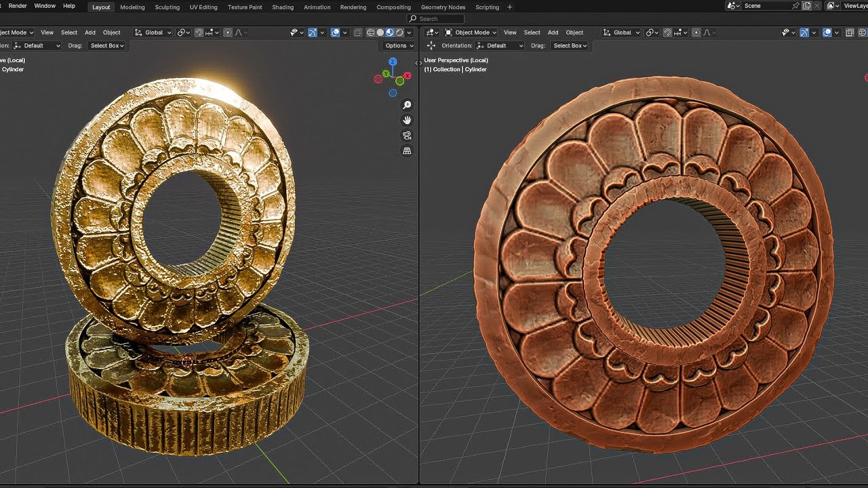This screenshot has width=868, height=488.
Task: Open snapping options dropdown in left viewport
Action: [x=212, y=33]
